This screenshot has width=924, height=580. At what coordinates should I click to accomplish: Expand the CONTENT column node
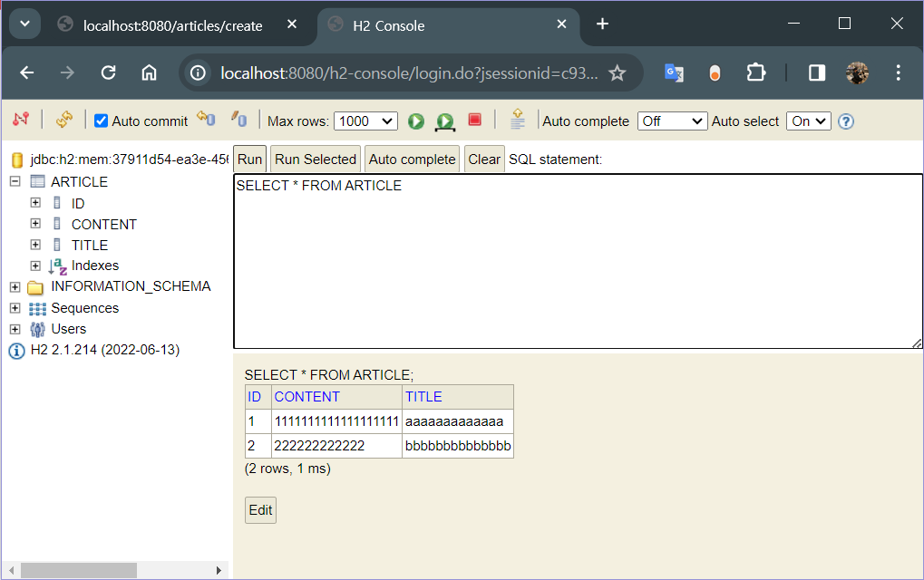click(35, 224)
